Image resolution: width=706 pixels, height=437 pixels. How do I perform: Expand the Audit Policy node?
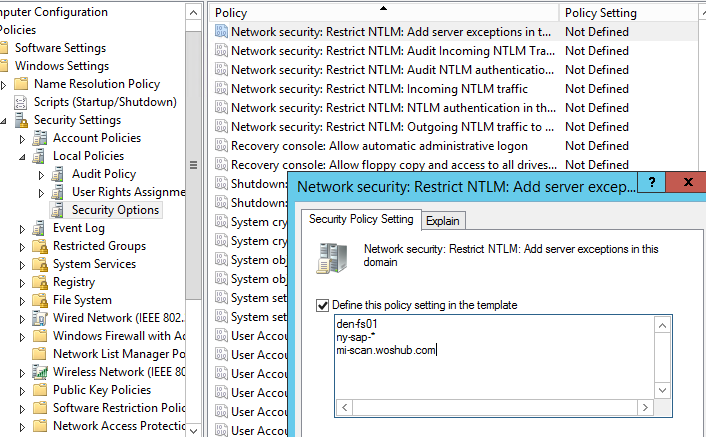click(x=41, y=175)
